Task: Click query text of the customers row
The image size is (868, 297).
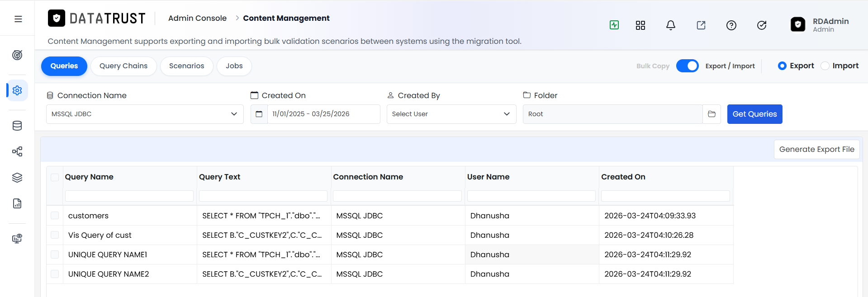Action: tap(261, 216)
